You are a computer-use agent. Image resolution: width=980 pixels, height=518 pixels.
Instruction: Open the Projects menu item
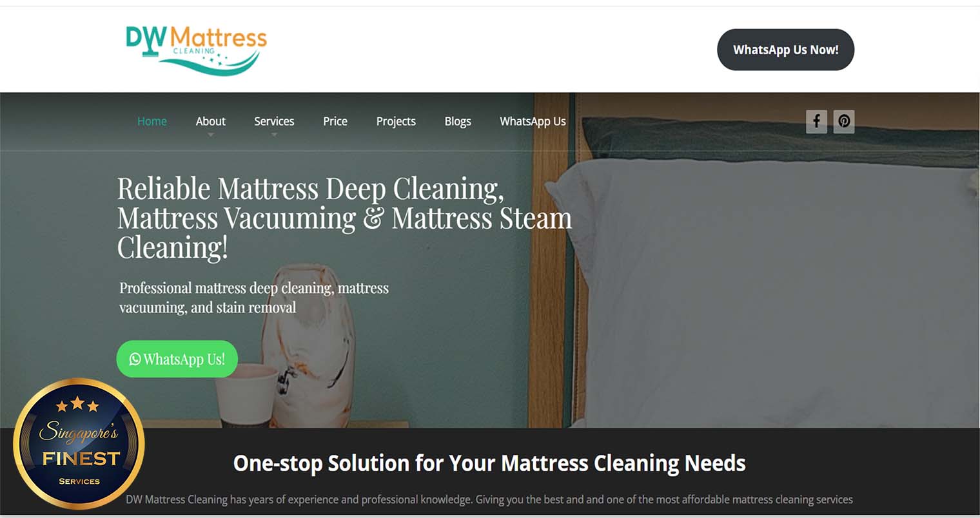tap(396, 121)
